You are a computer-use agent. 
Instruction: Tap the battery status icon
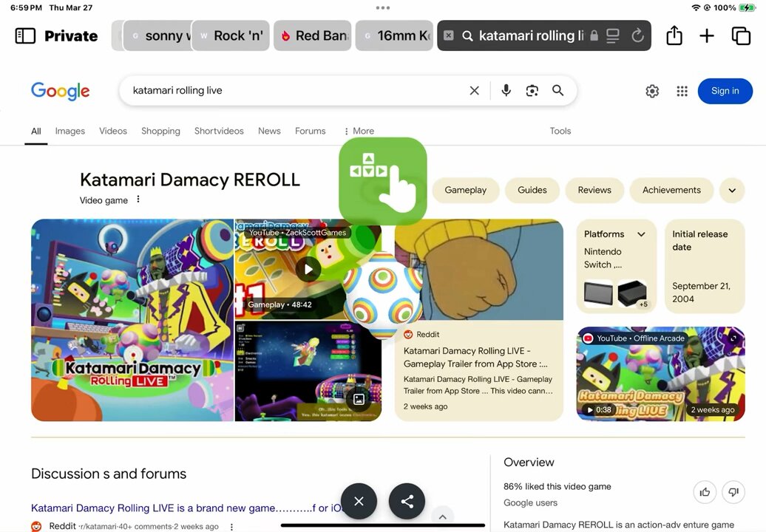click(x=748, y=8)
